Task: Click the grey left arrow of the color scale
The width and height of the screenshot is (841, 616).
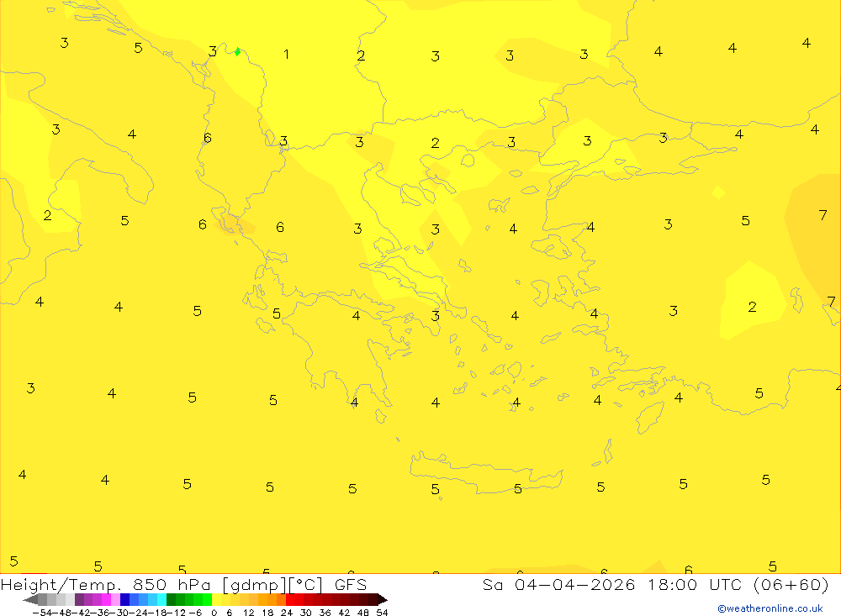Action: pyautogui.click(x=30, y=599)
